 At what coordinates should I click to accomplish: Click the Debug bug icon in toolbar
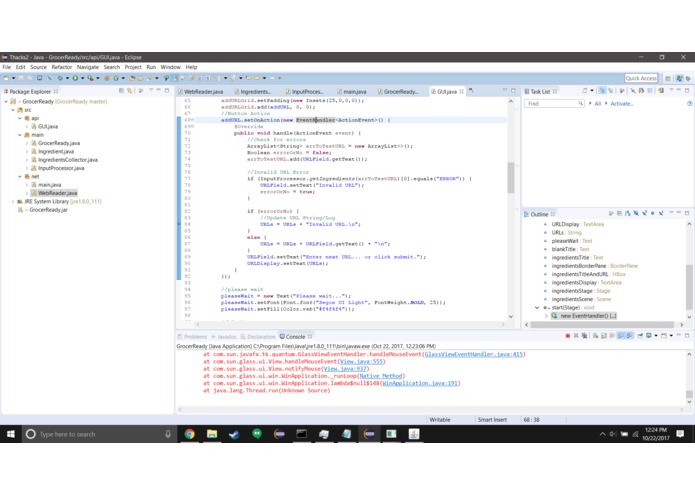point(60,78)
